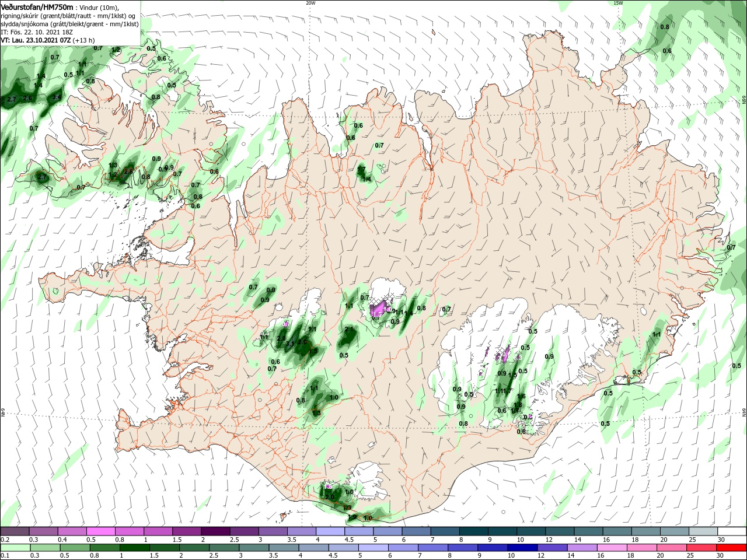Pick the top-row dark teal swatch labeled 8

(473, 531)
